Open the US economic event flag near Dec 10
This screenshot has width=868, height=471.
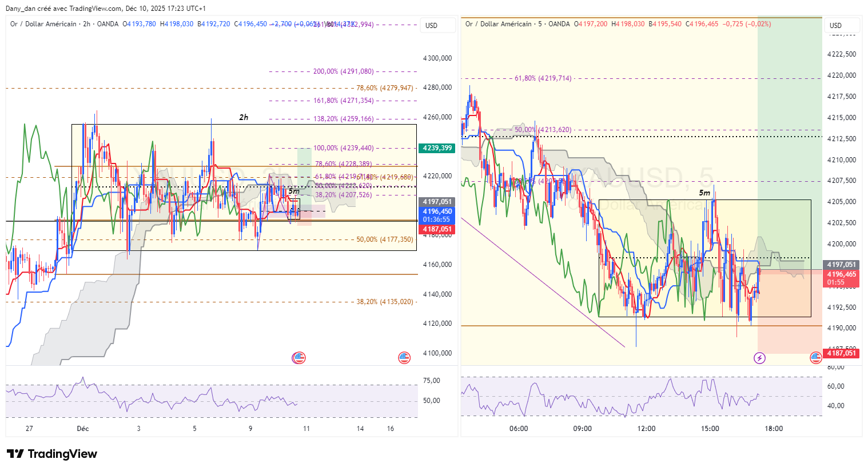tap(298, 358)
